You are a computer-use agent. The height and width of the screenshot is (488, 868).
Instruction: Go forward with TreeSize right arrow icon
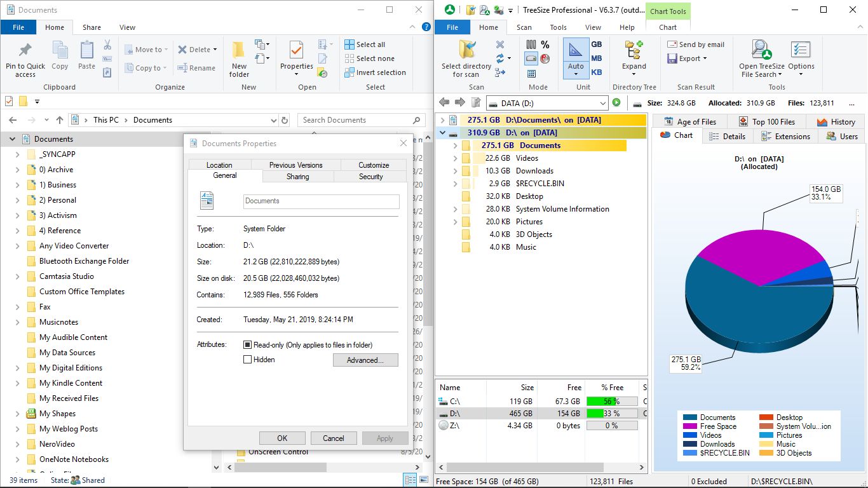pyautogui.click(x=460, y=103)
